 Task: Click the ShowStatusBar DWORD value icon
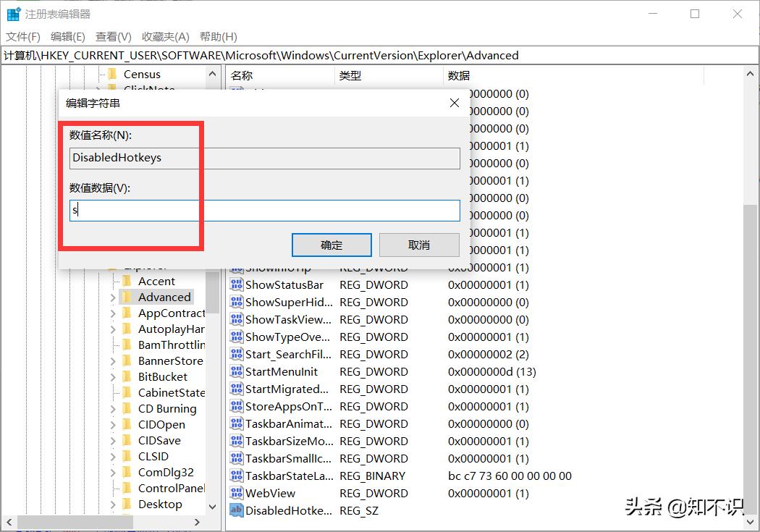pos(236,285)
